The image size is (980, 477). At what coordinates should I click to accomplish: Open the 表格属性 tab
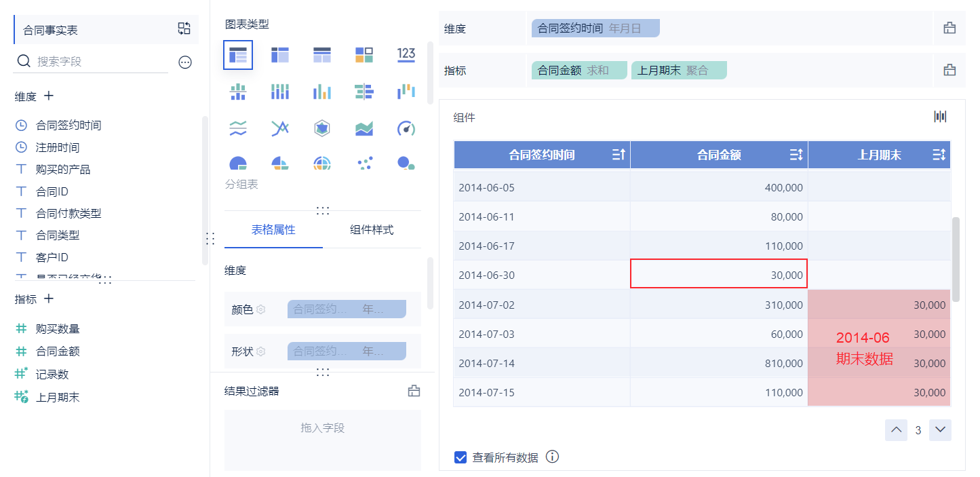[x=273, y=230]
